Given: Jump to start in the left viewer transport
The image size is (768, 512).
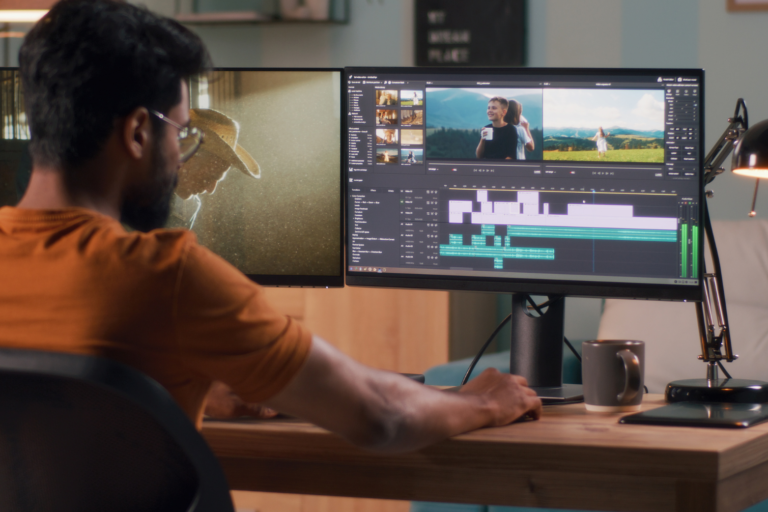Looking at the screenshot, I should [476, 171].
